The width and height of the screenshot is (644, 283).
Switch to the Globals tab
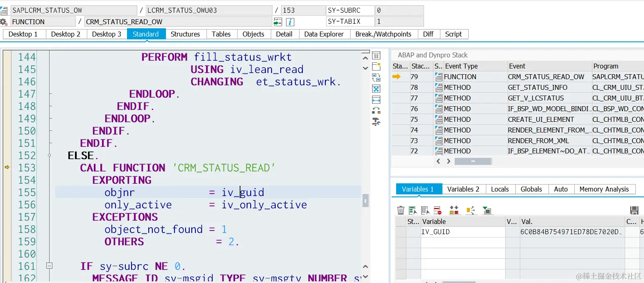[531, 189]
